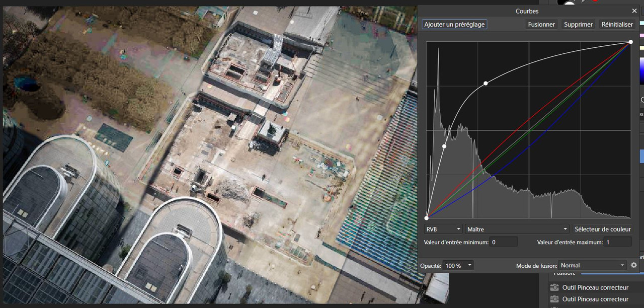Select the lower curve control point on the master curve

pyautogui.click(x=444, y=146)
